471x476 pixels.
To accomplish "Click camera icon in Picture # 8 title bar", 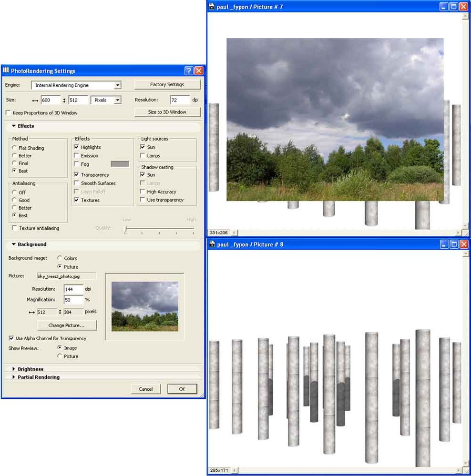I will point(212,244).
